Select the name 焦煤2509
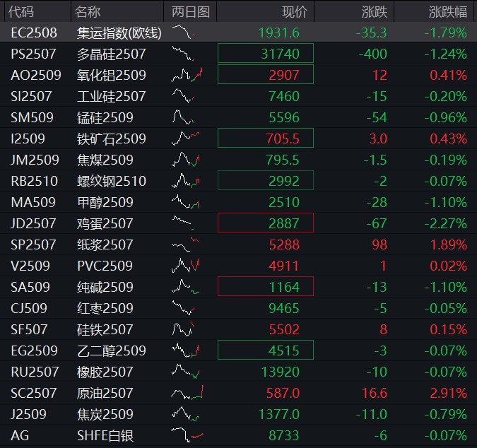Image resolution: width=477 pixels, height=448 pixels. pos(105,160)
